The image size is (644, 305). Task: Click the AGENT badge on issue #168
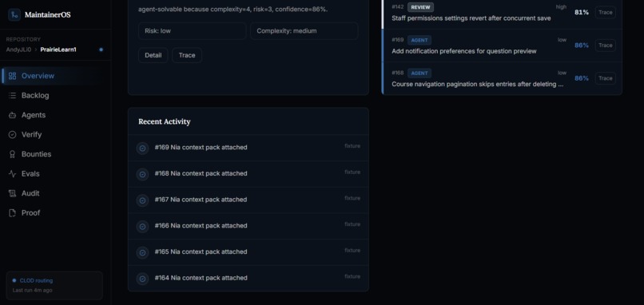tap(419, 73)
